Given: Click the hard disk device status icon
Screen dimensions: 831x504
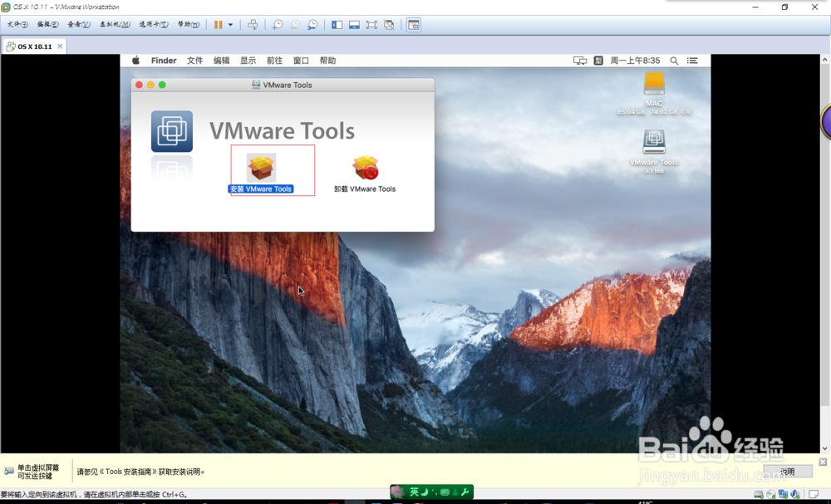Looking at the screenshot, I should 759,495.
